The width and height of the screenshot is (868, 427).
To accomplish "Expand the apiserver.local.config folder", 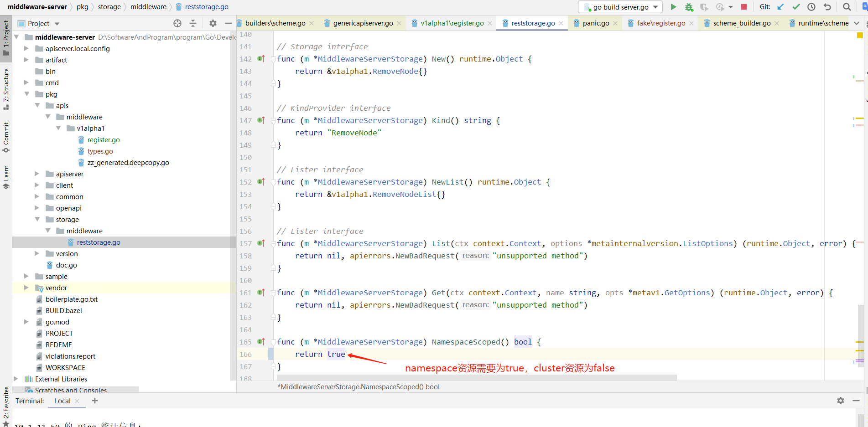I will (x=26, y=48).
